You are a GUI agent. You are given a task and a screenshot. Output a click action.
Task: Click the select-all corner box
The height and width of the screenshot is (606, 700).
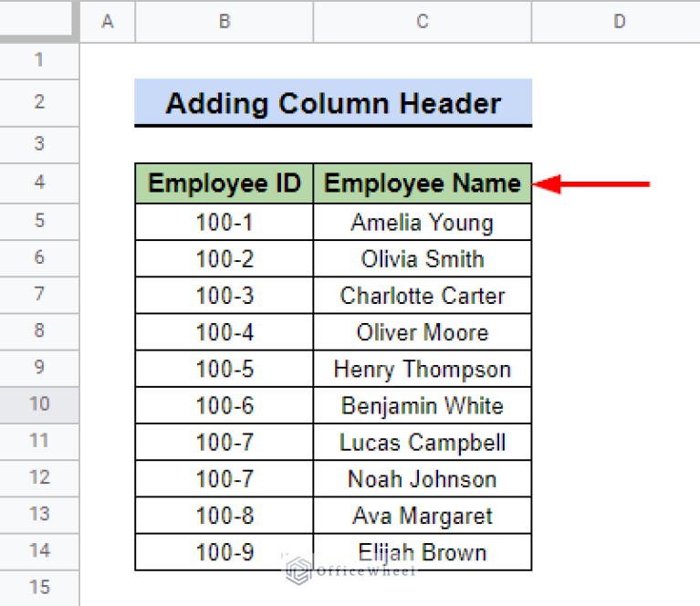(x=37, y=19)
